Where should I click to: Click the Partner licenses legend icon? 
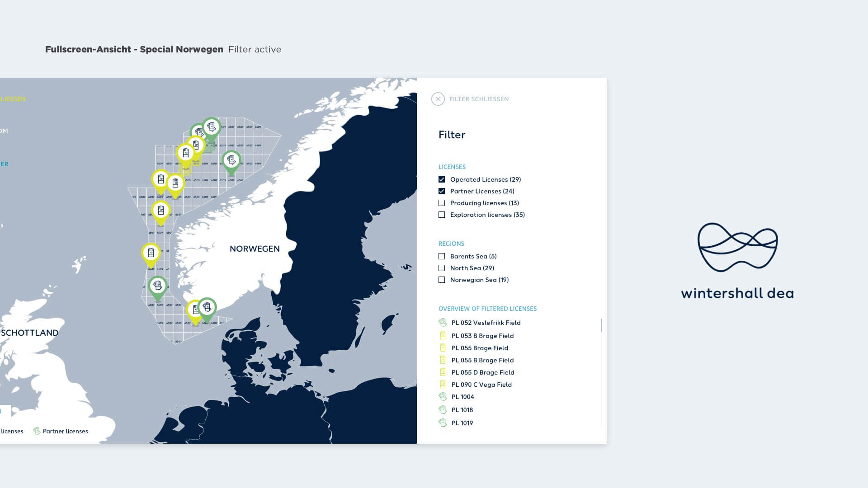(37, 431)
